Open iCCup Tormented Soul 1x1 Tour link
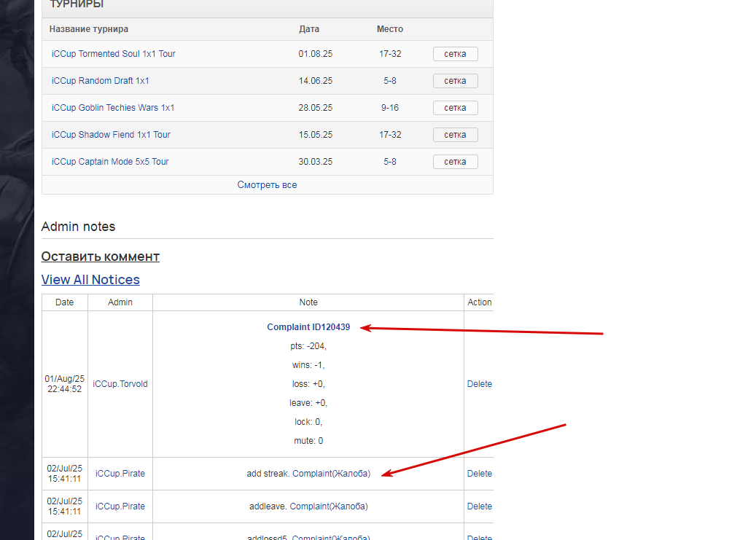The height and width of the screenshot is (540, 756). [113, 53]
